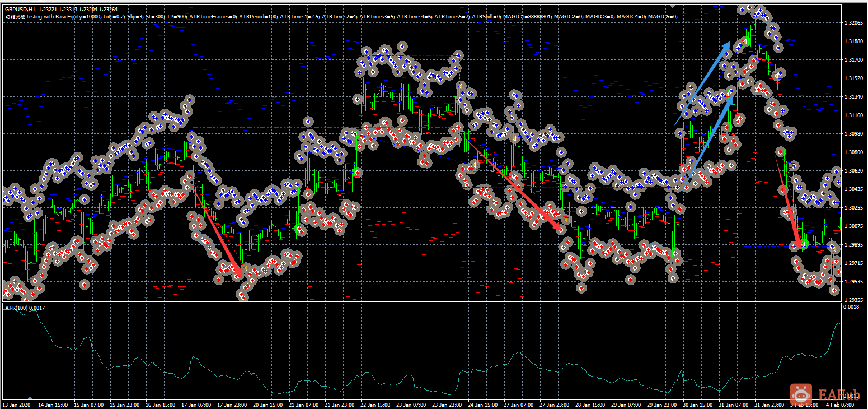The image size is (868, 409).
Task: Select the 1.31700 price level label
Action: point(853,60)
